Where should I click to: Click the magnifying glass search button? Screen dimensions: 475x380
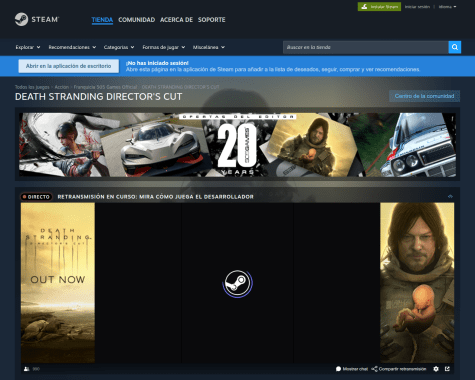point(455,47)
